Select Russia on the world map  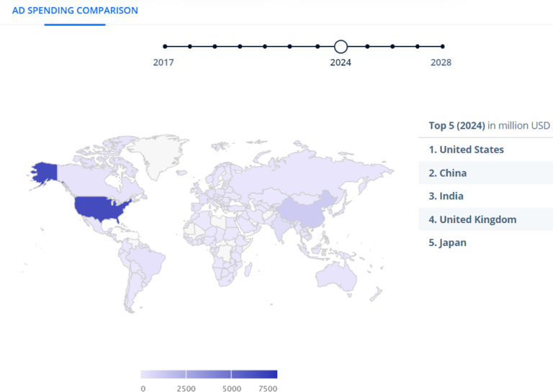310,173
